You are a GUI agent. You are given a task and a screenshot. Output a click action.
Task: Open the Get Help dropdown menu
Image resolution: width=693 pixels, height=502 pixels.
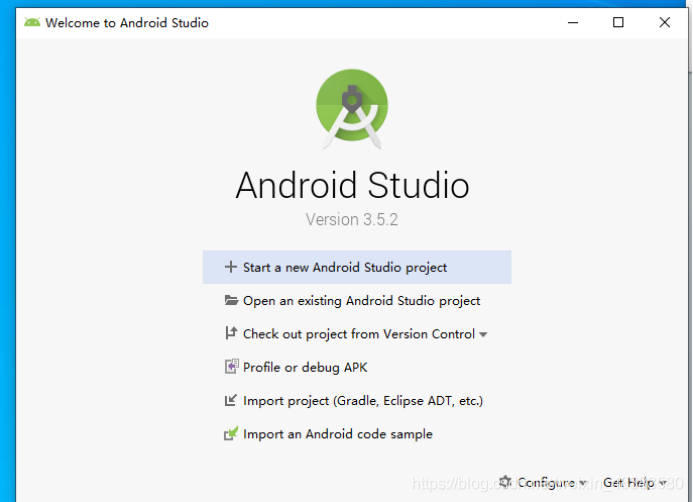pyautogui.click(x=635, y=483)
